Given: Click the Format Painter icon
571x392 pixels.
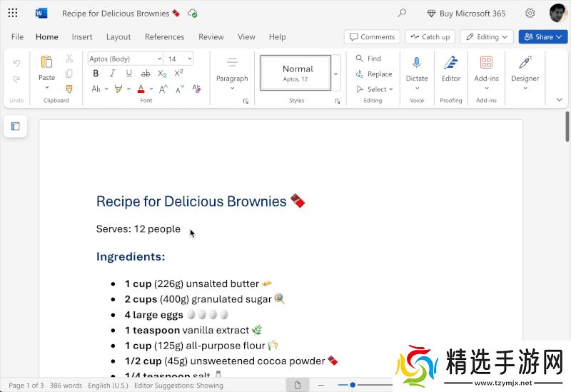Looking at the screenshot, I should [69, 89].
